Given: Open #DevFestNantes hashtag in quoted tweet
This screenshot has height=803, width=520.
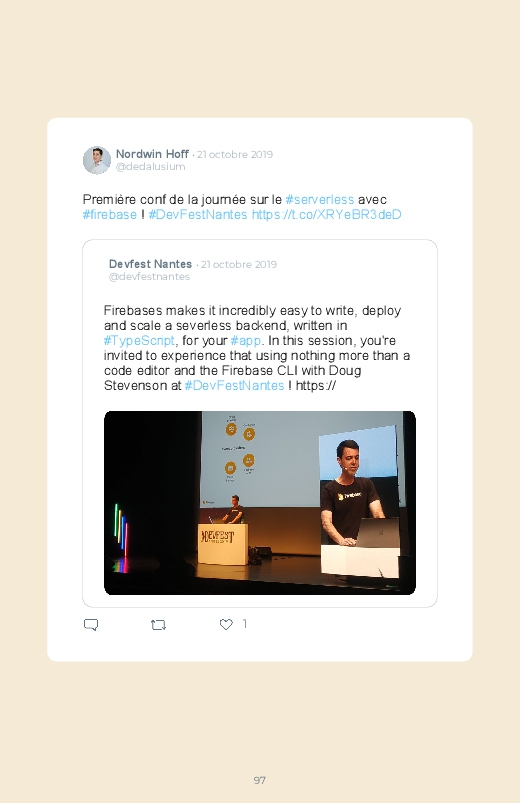Looking at the screenshot, I should pos(234,385).
